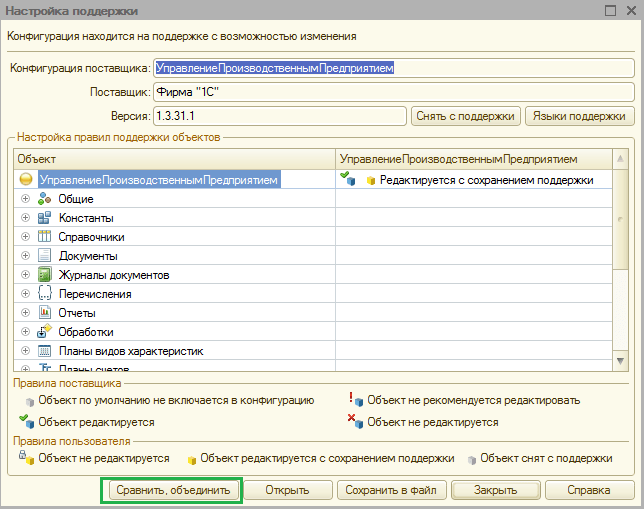Screen dimensions: 644x509
Task: Click the Версия field
Action: 280,116
